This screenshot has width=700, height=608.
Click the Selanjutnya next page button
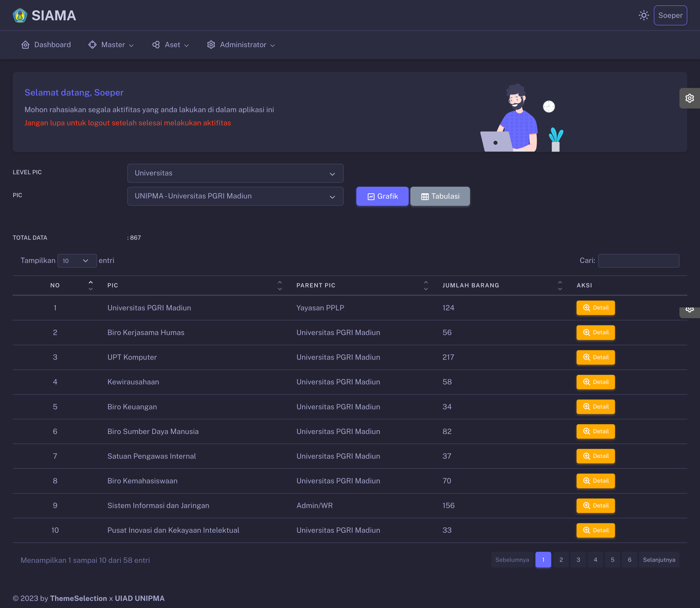pos(659,560)
